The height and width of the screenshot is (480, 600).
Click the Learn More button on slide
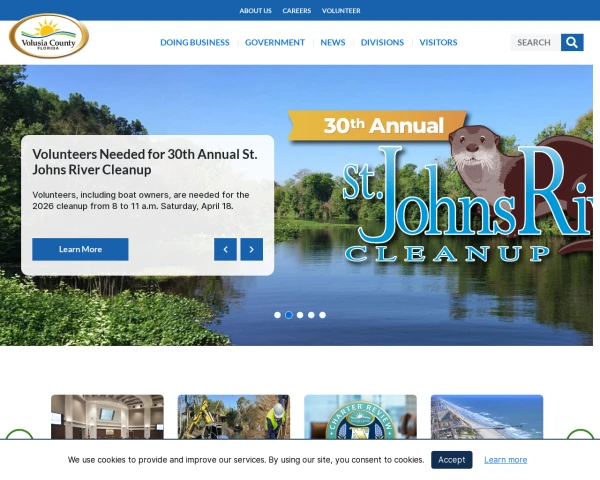tap(80, 249)
